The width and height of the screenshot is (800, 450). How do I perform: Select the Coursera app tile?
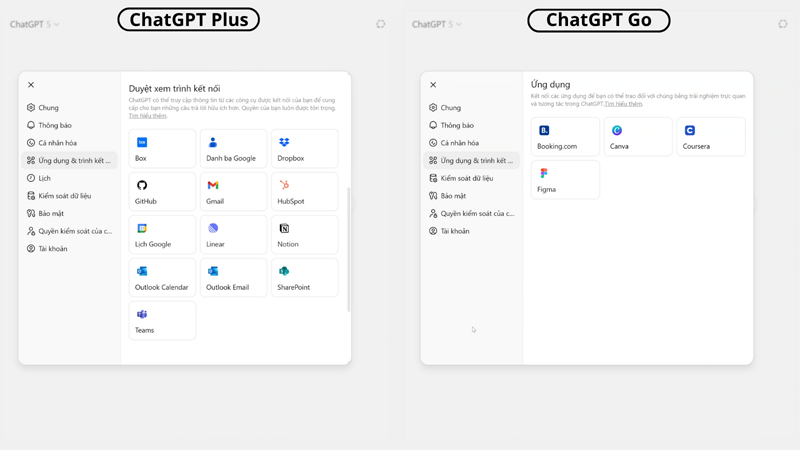click(x=710, y=137)
